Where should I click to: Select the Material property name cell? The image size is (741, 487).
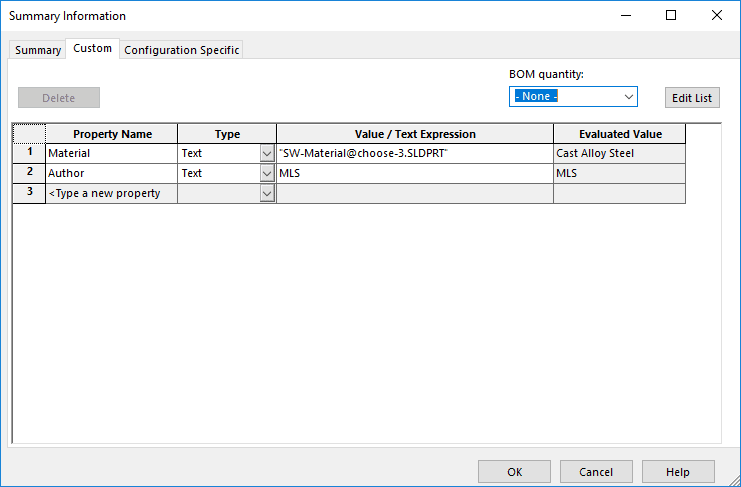tap(112, 154)
